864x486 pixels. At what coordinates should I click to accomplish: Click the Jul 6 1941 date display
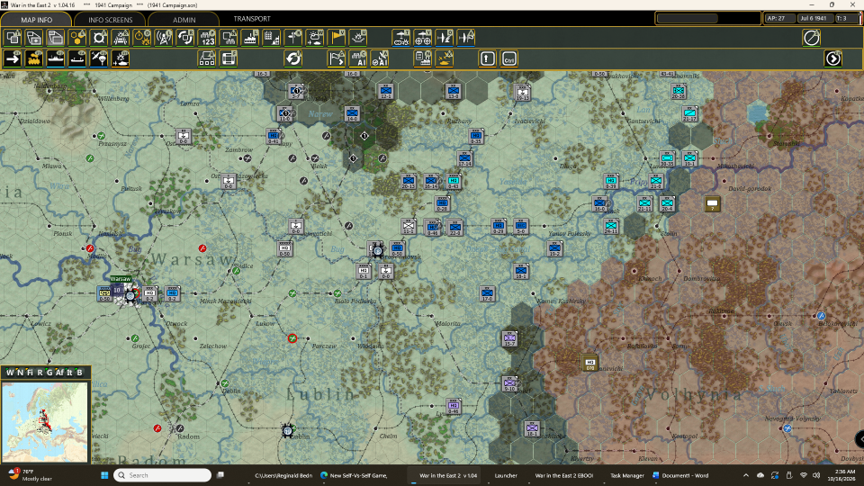pyautogui.click(x=814, y=18)
